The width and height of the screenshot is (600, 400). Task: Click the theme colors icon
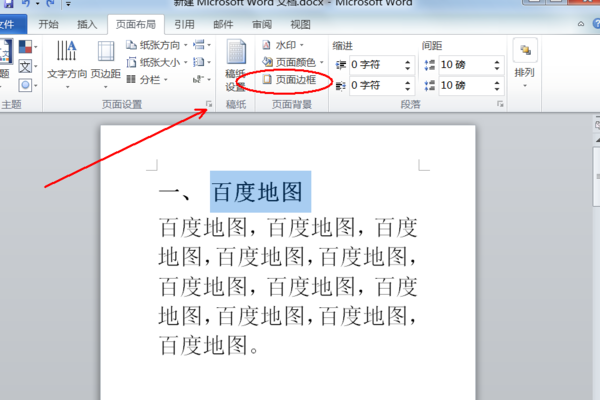pos(28,47)
